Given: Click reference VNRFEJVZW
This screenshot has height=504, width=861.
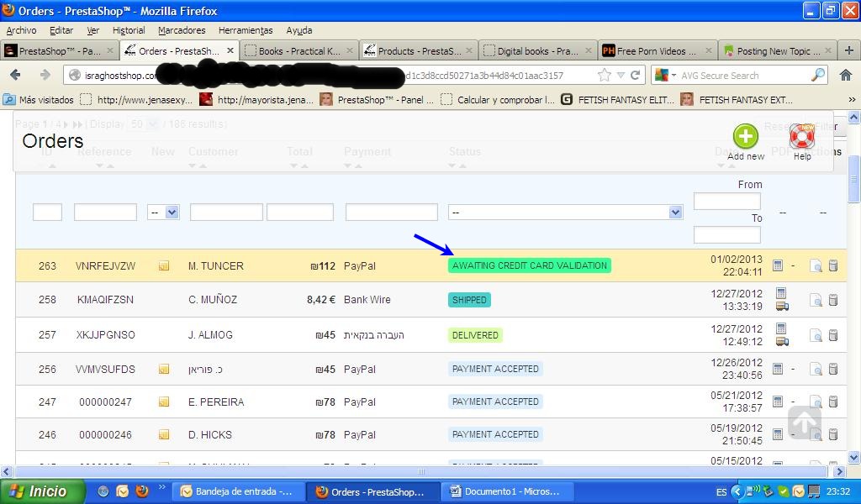Looking at the screenshot, I should pos(105,266).
